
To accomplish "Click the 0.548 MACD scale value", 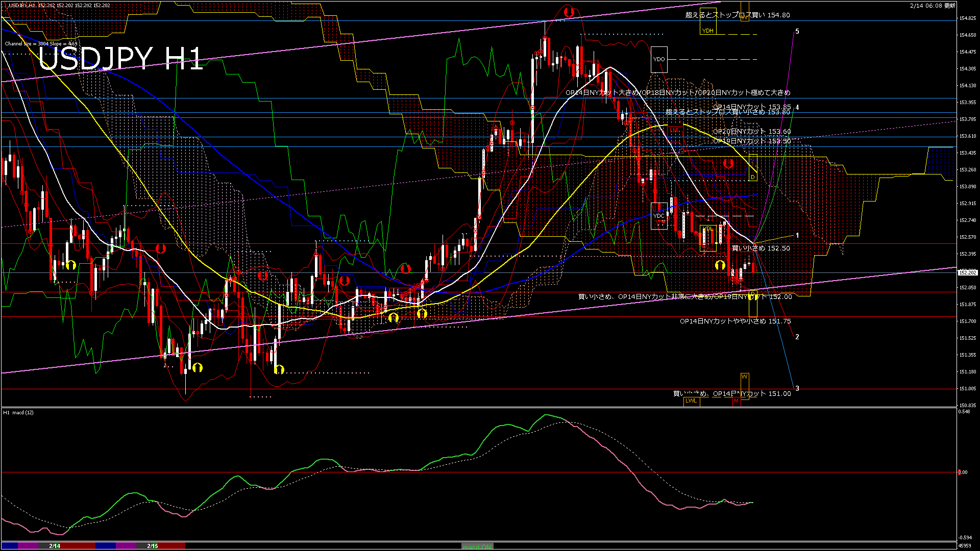I will click(x=964, y=412).
